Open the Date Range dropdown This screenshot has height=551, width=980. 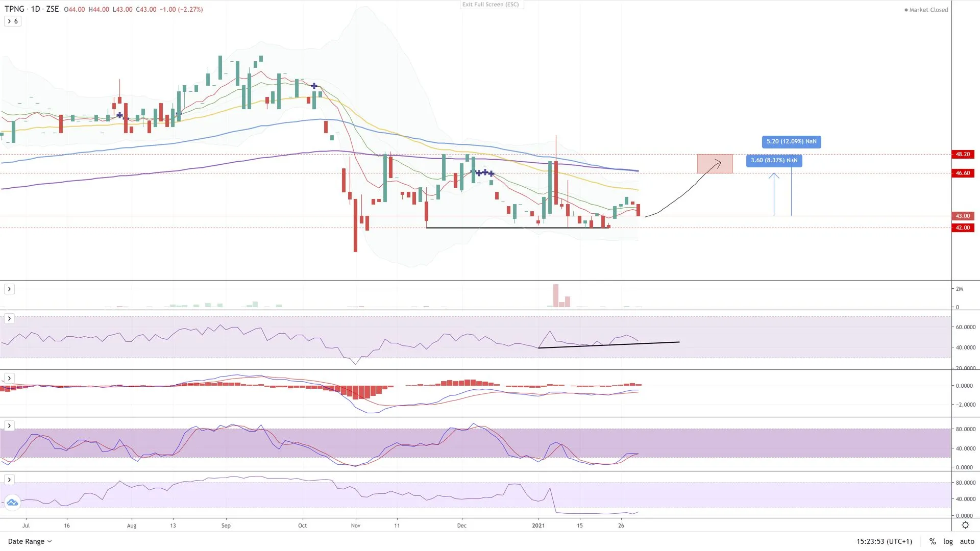coord(30,541)
